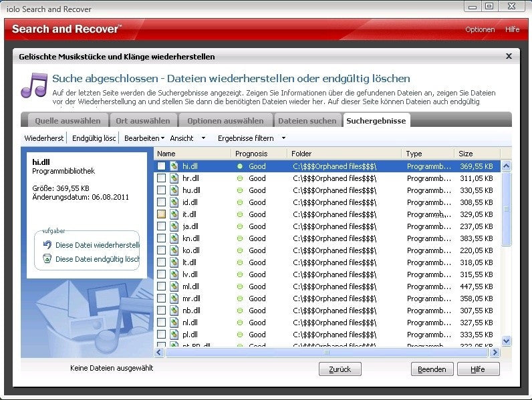Screen dimensions: 532x400
Task: Click the file icon beside mr.dll
Action: (174, 298)
